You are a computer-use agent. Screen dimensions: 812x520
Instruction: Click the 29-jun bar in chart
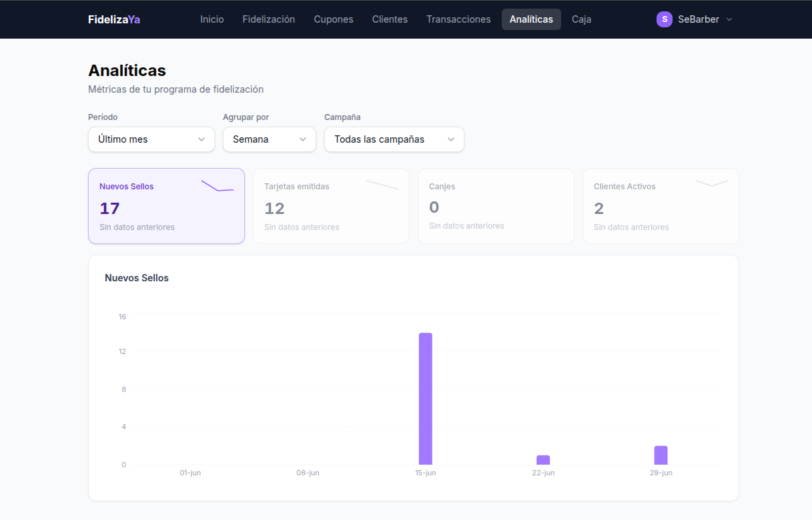point(661,455)
